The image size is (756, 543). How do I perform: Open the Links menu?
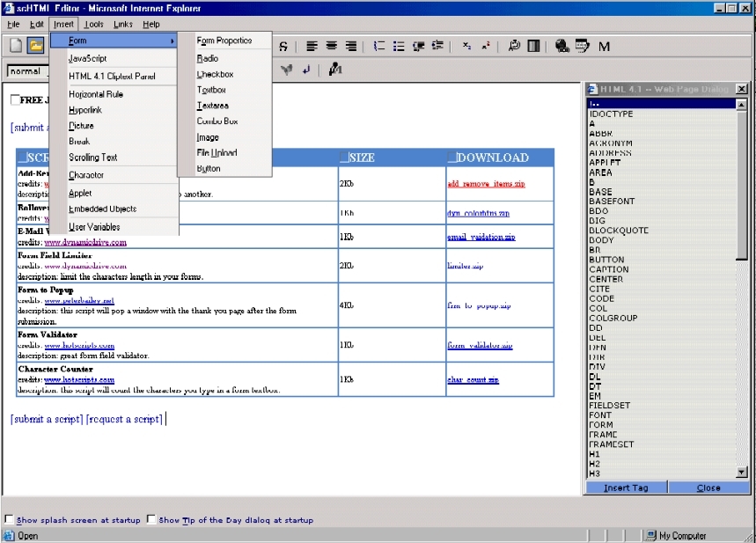pos(122,24)
